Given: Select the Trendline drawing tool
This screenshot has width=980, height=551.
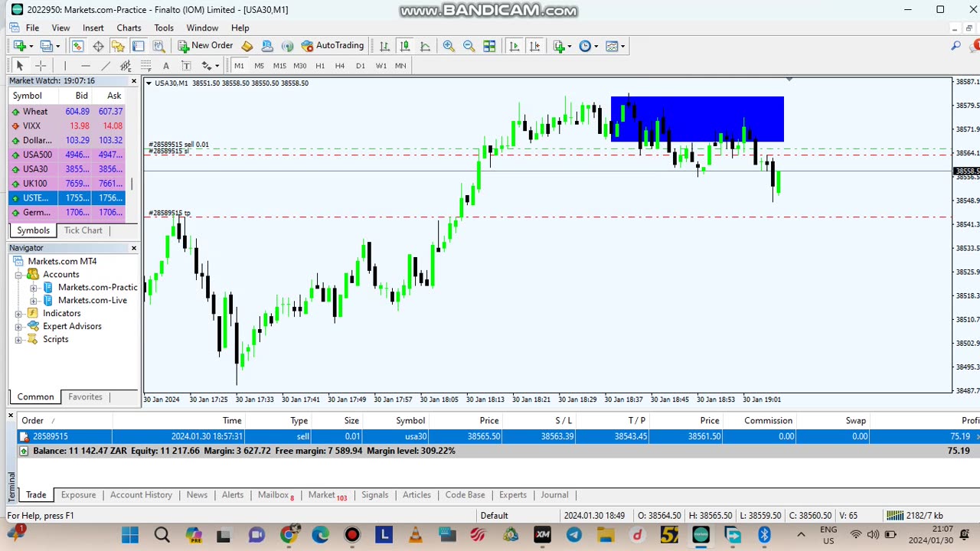Looking at the screenshot, I should coord(106,66).
